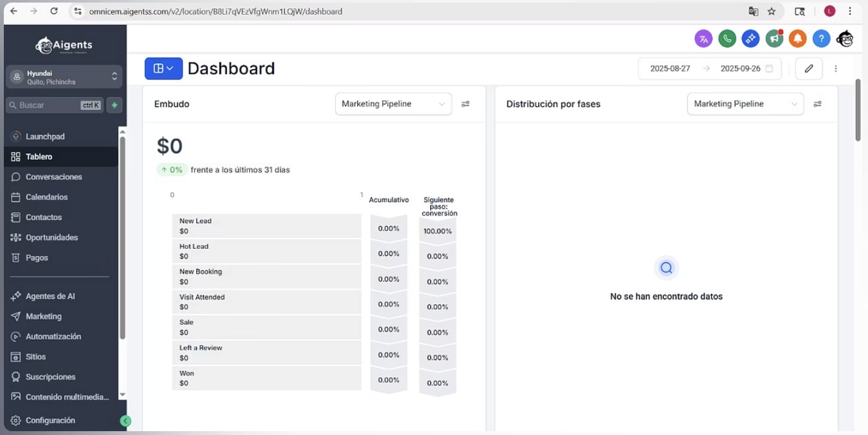The height and width of the screenshot is (435, 868).
Task: Check notifications with the bell icon
Action: [x=798, y=38]
